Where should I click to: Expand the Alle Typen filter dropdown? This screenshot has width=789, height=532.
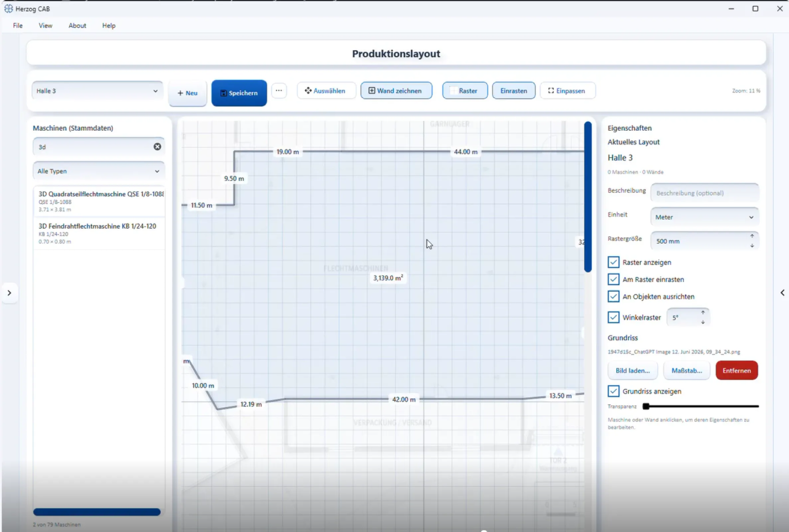(x=99, y=171)
